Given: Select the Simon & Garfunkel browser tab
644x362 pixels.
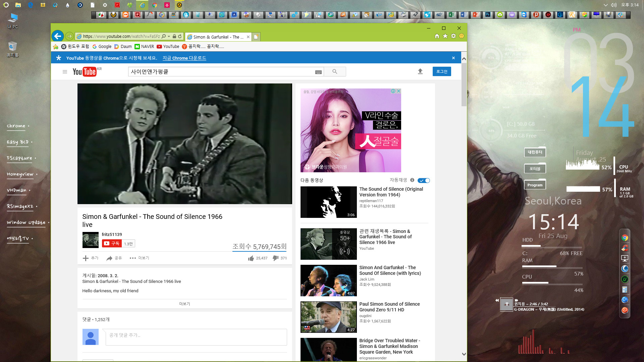Looking at the screenshot, I should coord(218,37).
